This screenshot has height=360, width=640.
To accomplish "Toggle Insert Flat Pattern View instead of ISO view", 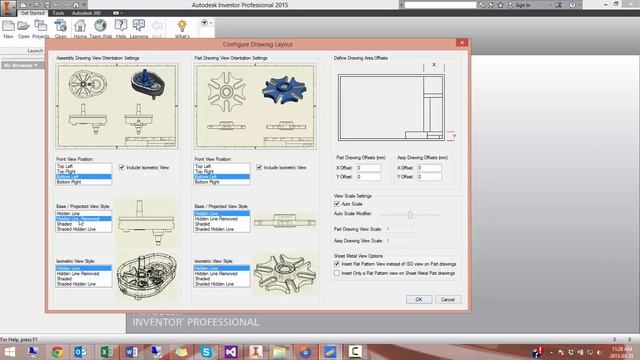I will point(337,264).
